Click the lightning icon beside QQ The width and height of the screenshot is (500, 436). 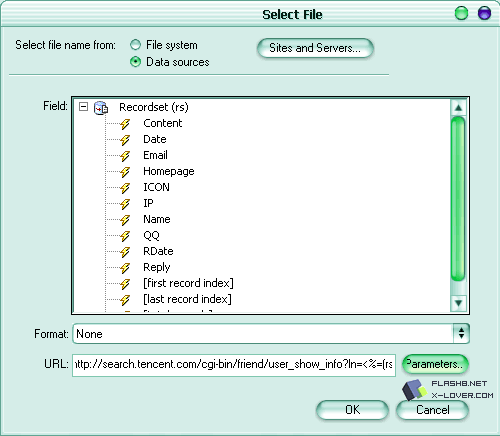pyautogui.click(x=125, y=236)
